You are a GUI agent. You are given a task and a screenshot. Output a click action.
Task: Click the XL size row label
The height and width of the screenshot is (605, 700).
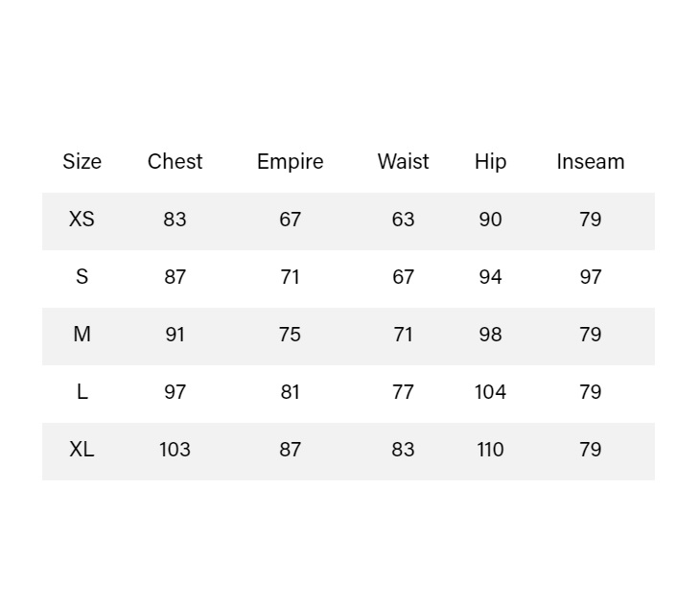(82, 450)
